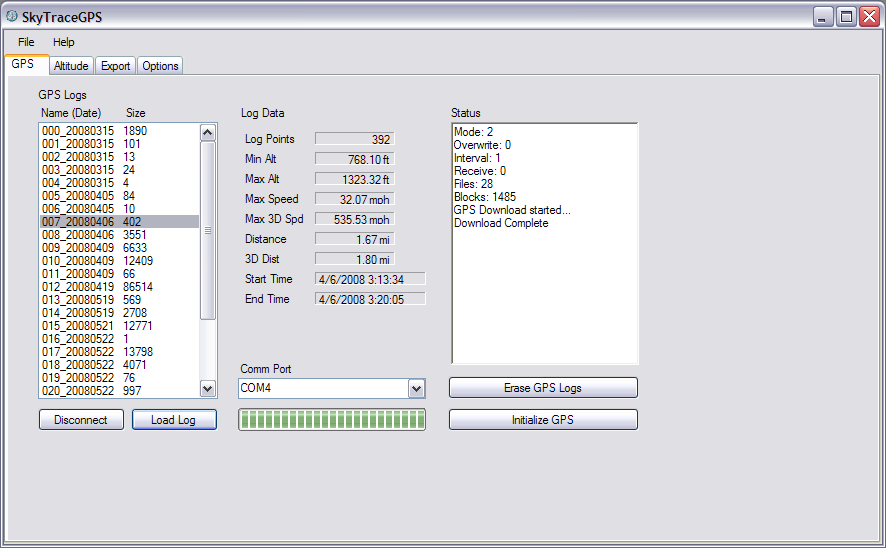Select log 001_20080315 with size 101
Image resolution: width=886 pixels, height=548 pixels.
coord(119,143)
